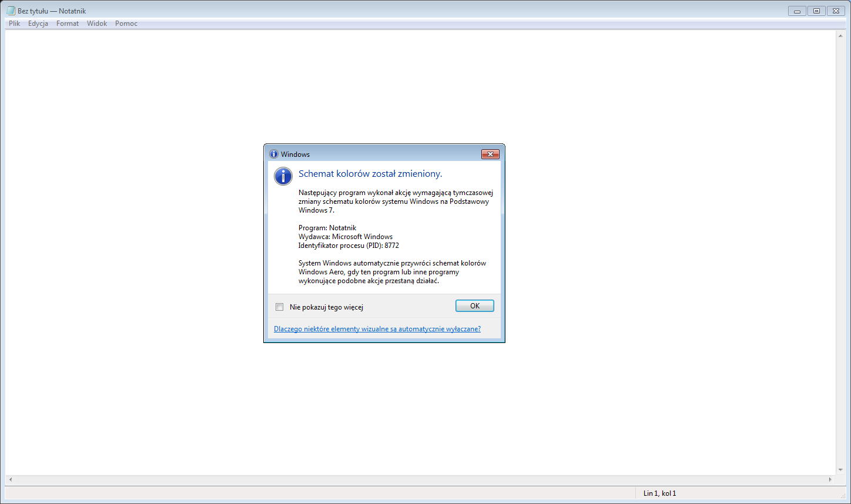The image size is (851, 504).
Task: Click the horizontal scrollbar left arrow
Action: point(11,480)
